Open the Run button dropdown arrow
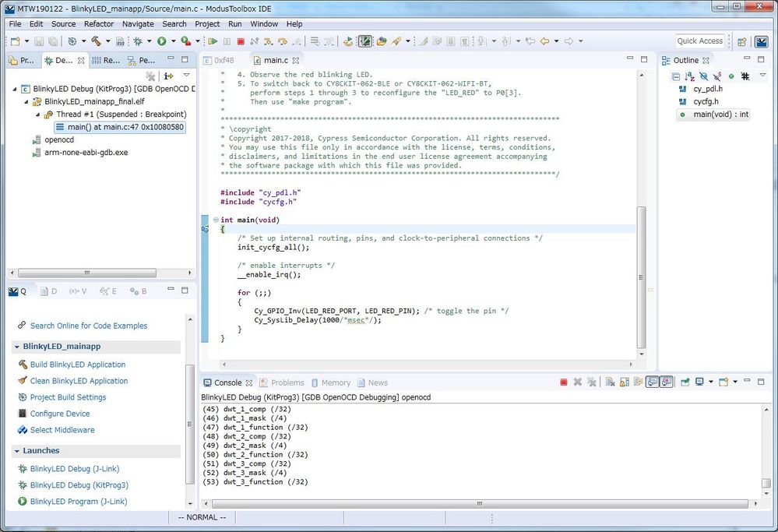778x532 pixels. [173, 40]
